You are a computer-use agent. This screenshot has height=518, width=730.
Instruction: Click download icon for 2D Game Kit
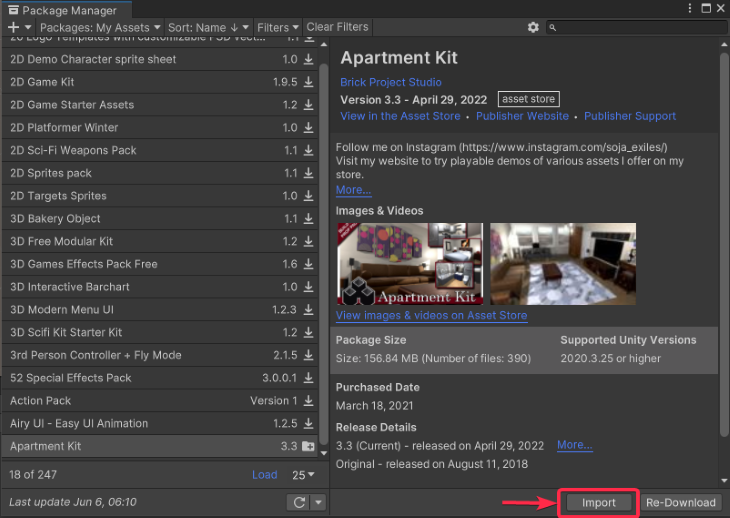[308, 82]
